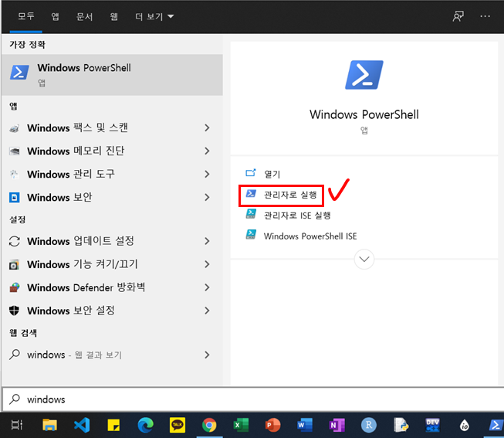Open the 더 보기 dropdown
This screenshot has width=504, height=438.
(x=154, y=16)
